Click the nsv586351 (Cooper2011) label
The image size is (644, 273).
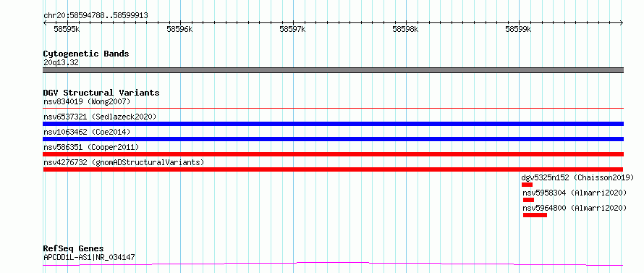pyautogui.click(x=91, y=147)
